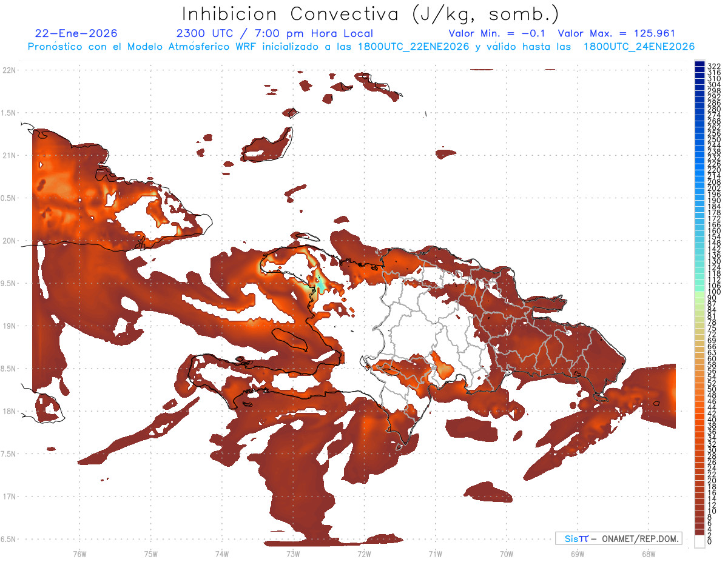Click the "72W" longitude label
This screenshot has width=728, height=562.
coord(364,554)
